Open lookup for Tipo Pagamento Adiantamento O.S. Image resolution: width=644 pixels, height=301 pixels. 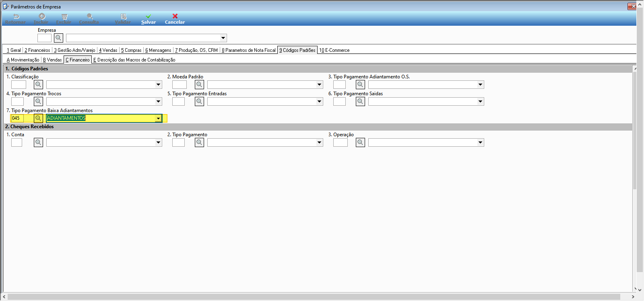[x=360, y=84]
